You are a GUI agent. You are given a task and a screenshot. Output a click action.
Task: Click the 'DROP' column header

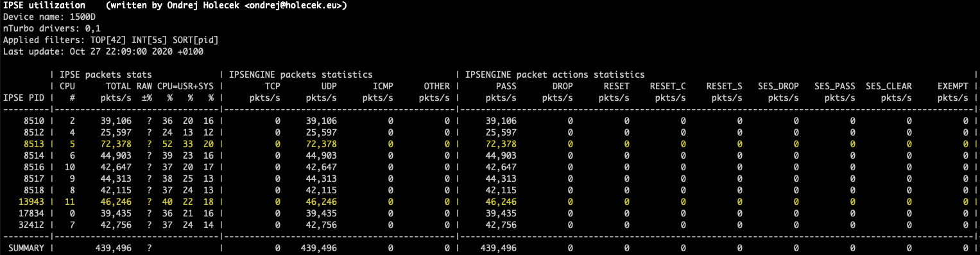coord(563,87)
